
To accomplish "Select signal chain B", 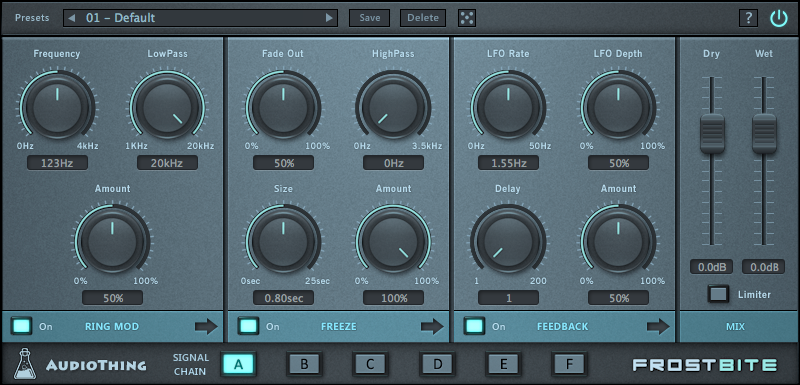I will (x=304, y=364).
